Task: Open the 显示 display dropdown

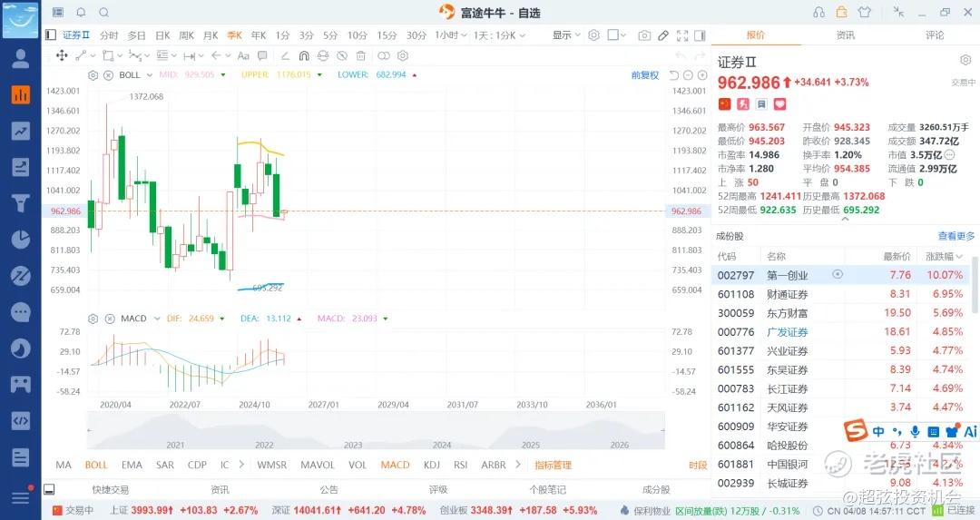Action: pos(566,35)
